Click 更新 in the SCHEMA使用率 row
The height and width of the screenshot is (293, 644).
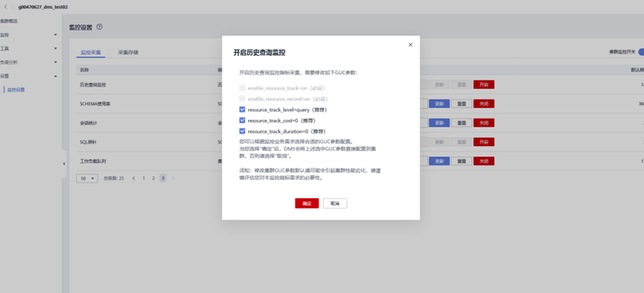pos(439,104)
